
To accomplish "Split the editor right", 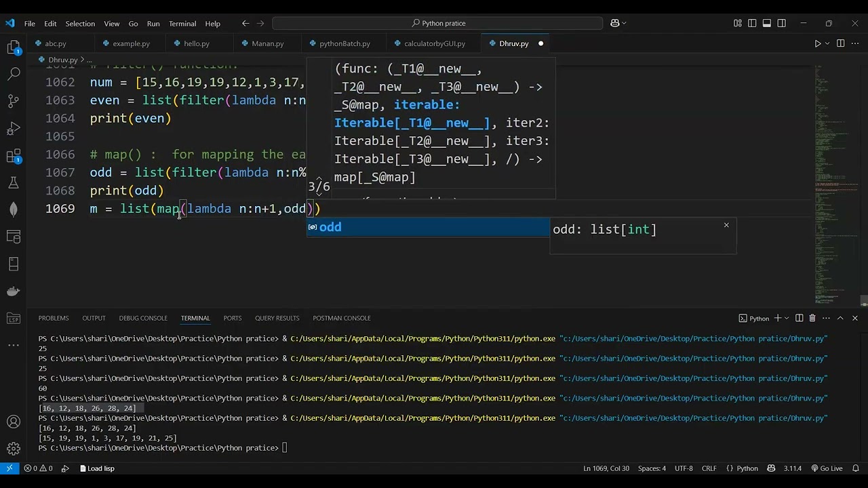I will click(x=840, y=43).
